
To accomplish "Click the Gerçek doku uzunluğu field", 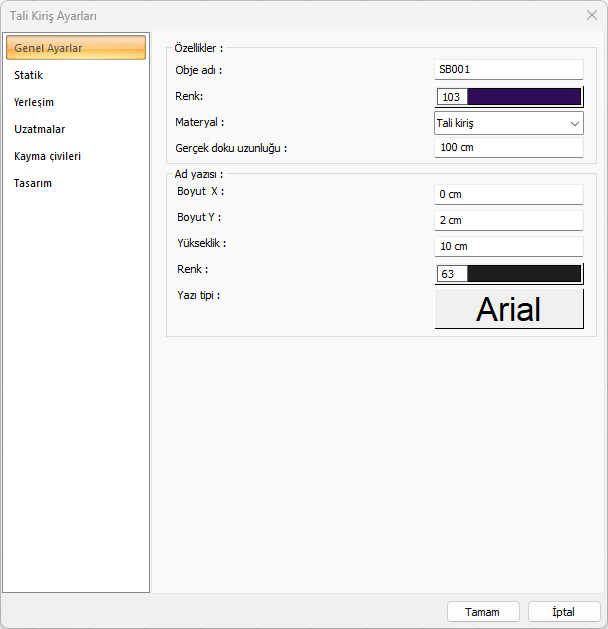I will [508, 148].
